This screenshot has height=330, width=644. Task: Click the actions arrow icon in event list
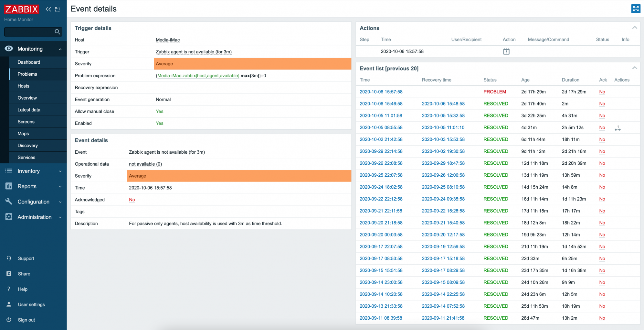click(x=618, y=128)
